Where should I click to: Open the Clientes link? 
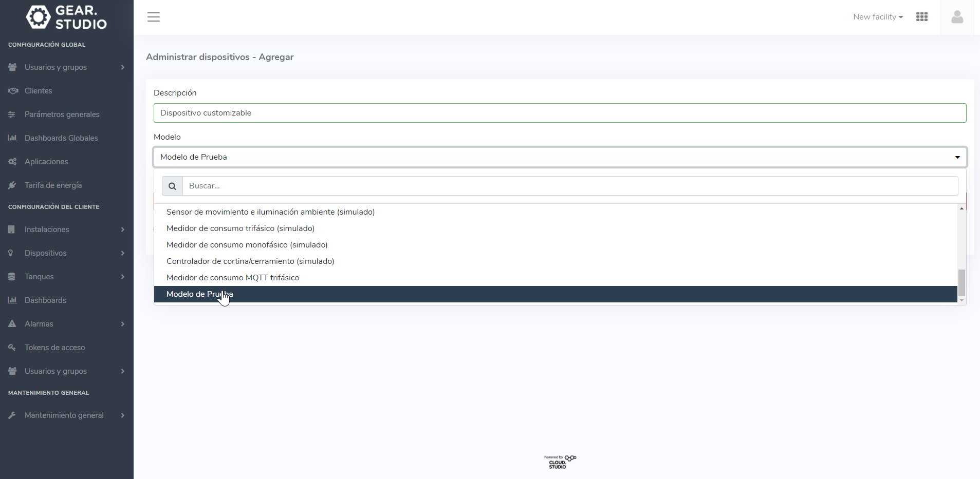coord(38,91)
